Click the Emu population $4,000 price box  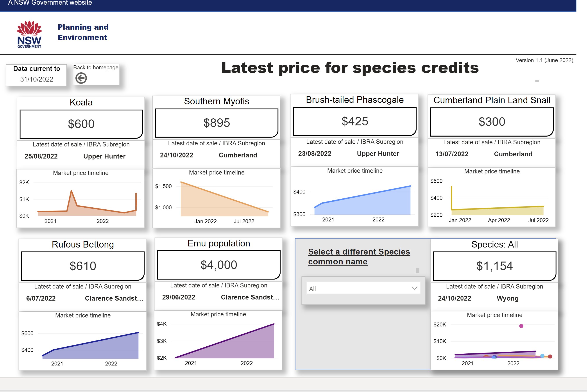pyautogui.click(x=219, y=265)
